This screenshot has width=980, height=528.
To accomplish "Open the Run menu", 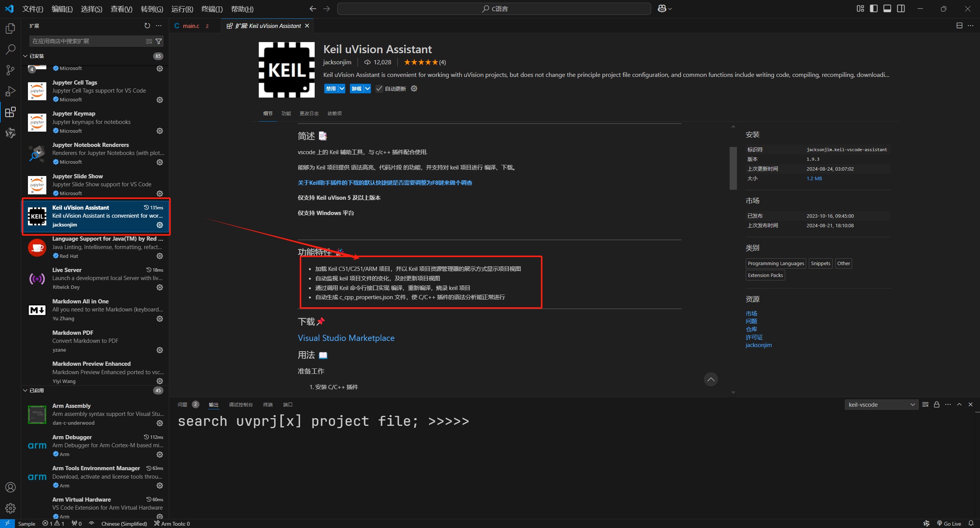I will coord(182,9).
